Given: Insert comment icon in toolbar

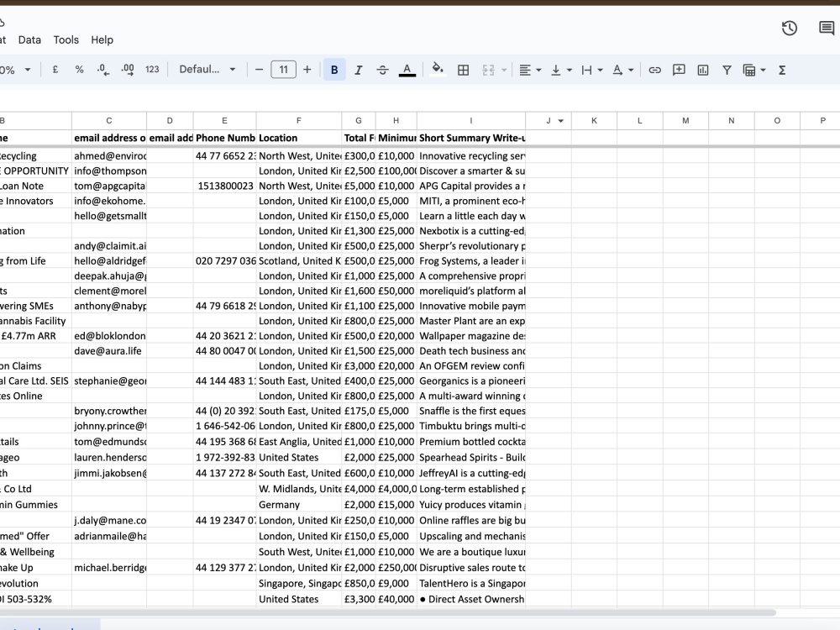Looking at the screenshot, I should click(x=679, y=70).
